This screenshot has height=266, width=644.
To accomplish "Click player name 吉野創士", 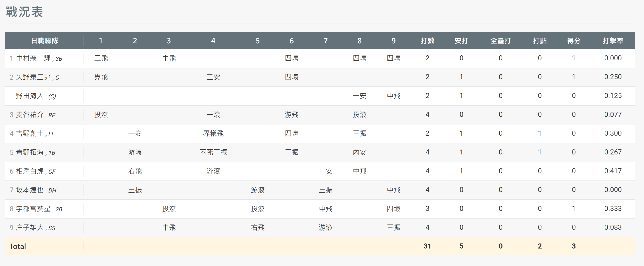I will tap(30, 133).
